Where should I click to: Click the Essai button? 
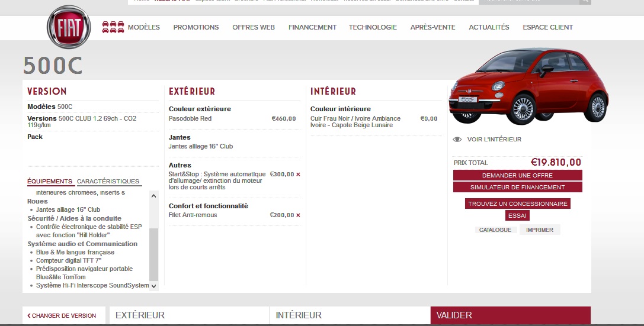517,215
